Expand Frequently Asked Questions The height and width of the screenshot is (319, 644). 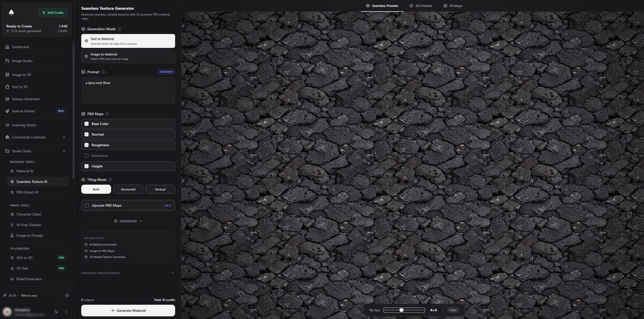point(128,273)
